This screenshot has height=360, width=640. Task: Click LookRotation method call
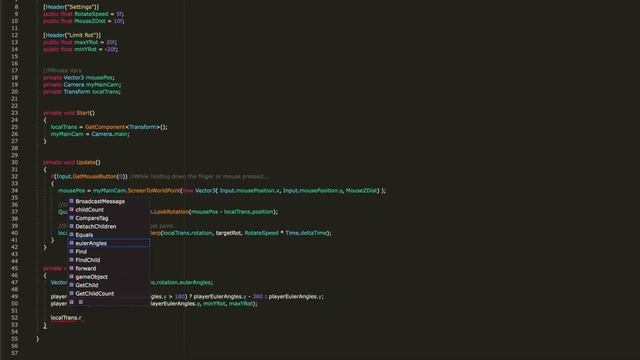[171, 212]
